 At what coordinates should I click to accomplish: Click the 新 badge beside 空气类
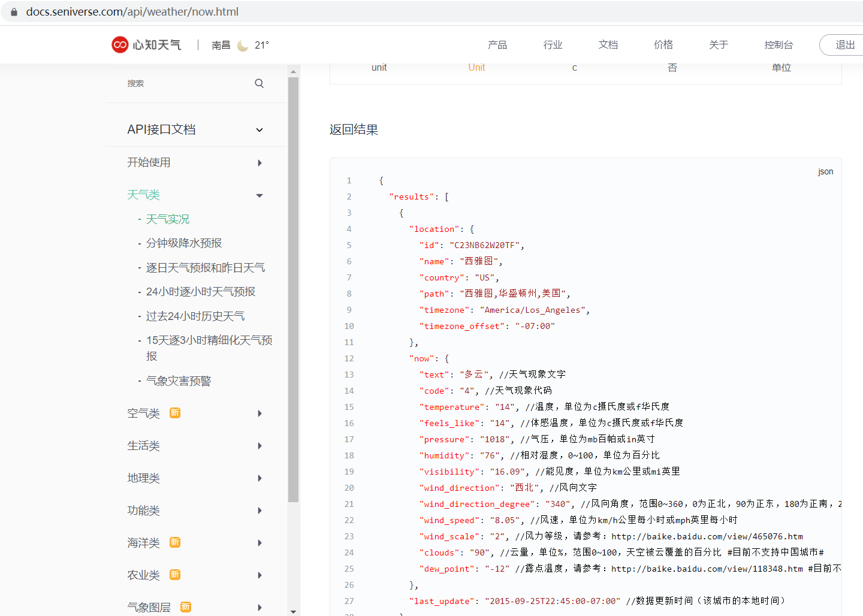pos(175,413)
